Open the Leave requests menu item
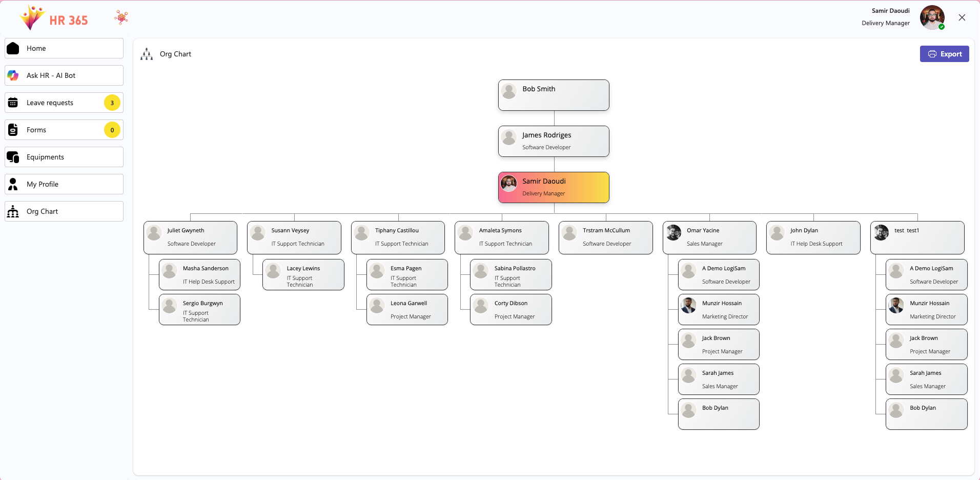The height and width of the screenshot is (480, 980). 50,103
